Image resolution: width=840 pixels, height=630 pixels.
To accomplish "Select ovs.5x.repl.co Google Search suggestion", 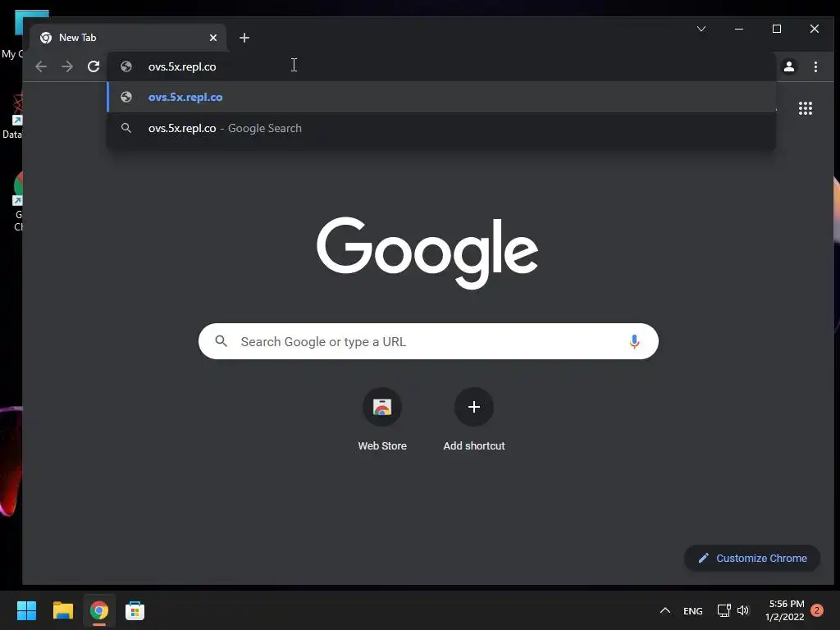I will (441, 128).
